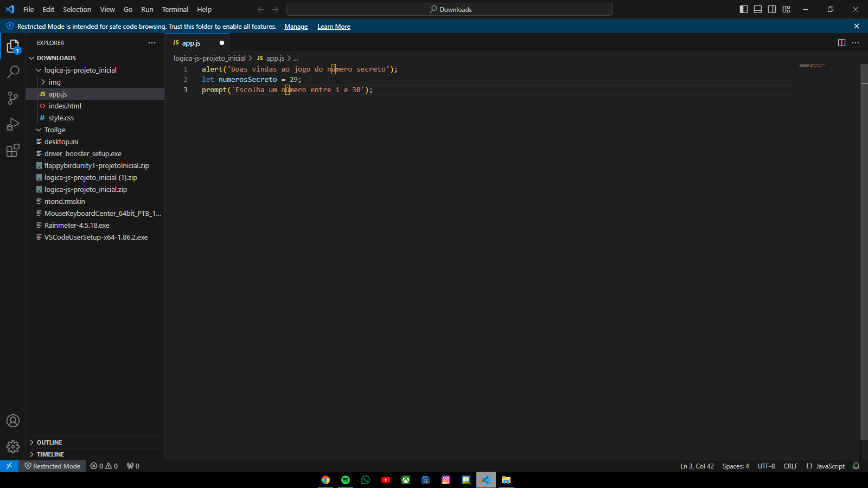The height and width of the screenshot is (488, 868).
Task: Expand the OUTLINE section
Action: [95, 442]
